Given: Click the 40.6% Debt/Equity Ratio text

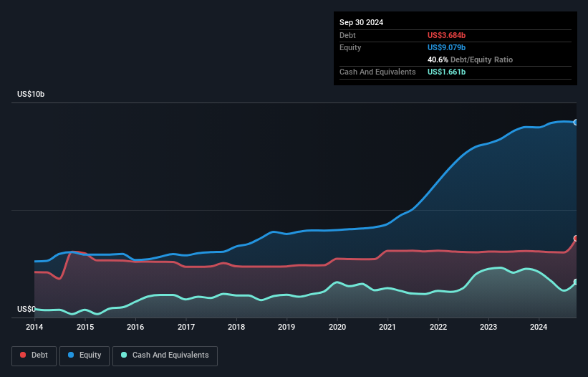Looking at the screenshot, I should (470, 59).
